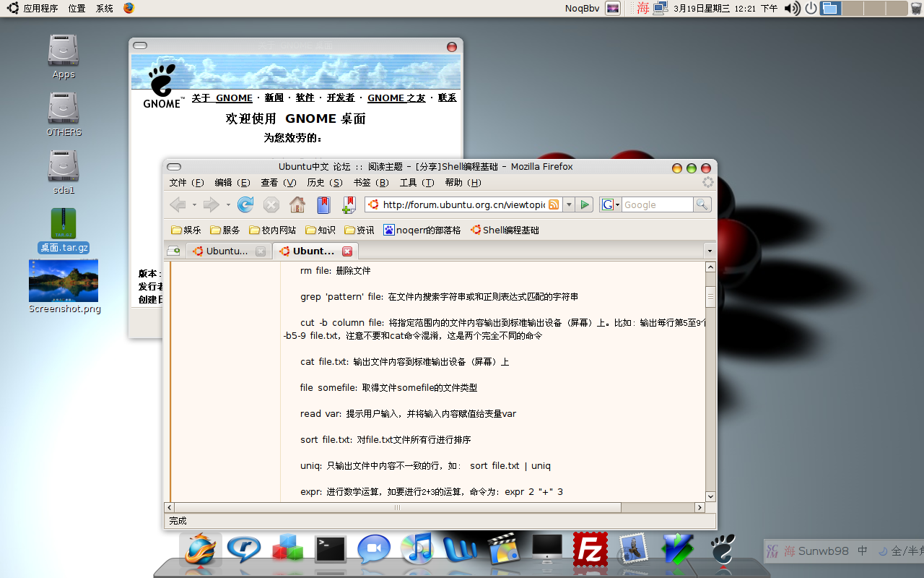Click the Firefox Back arrow button
Image resolution: width=924 pixels, height=578 pixels.
coord(178,205)
